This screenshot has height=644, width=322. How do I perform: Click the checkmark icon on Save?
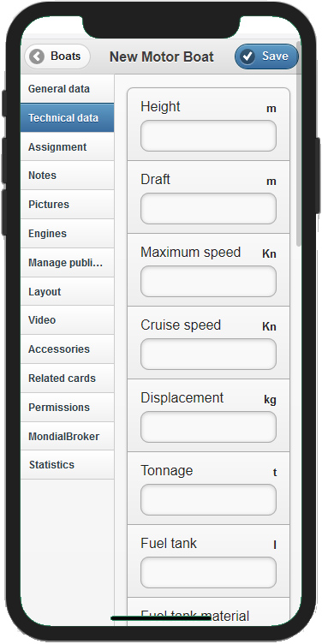coord(247,57)
